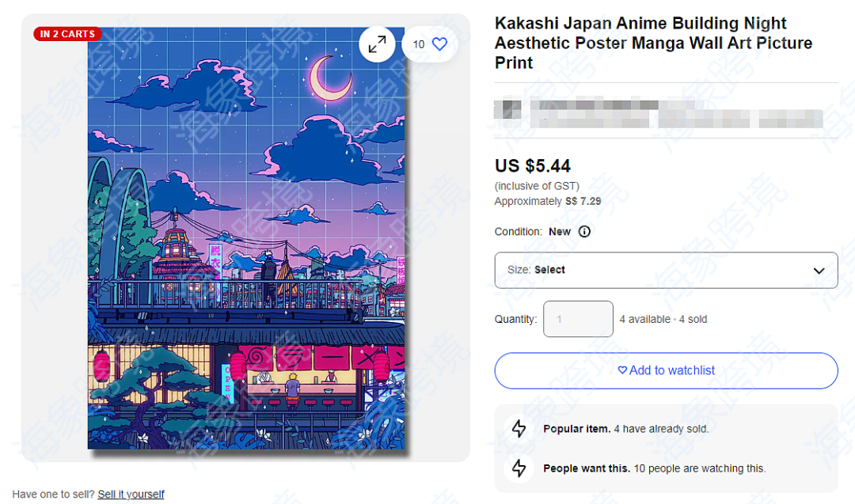Image resolution: width=855 pixels, height=504 pixels.
Task: Click the 4 available 4 sold text
Action: point(663,320)
